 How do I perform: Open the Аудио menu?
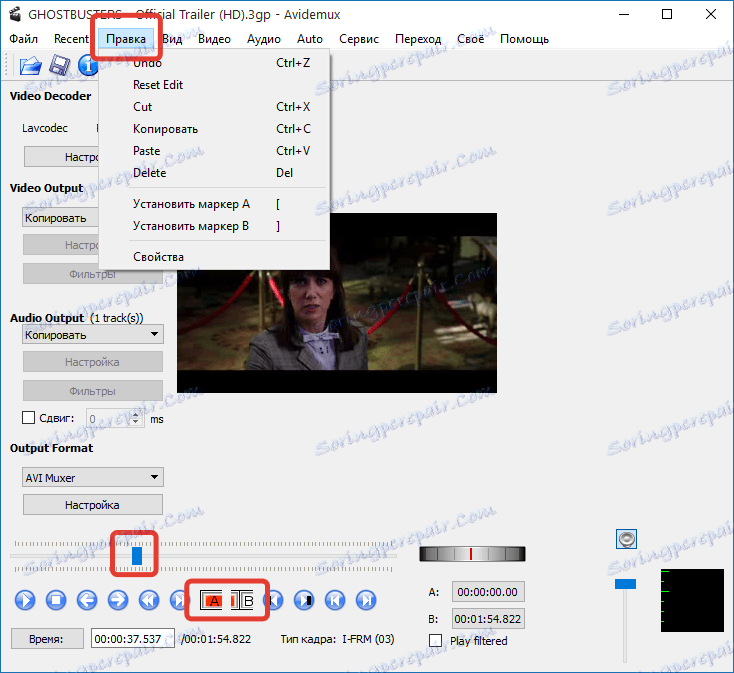pyautogui.click(x=264, y=39)
